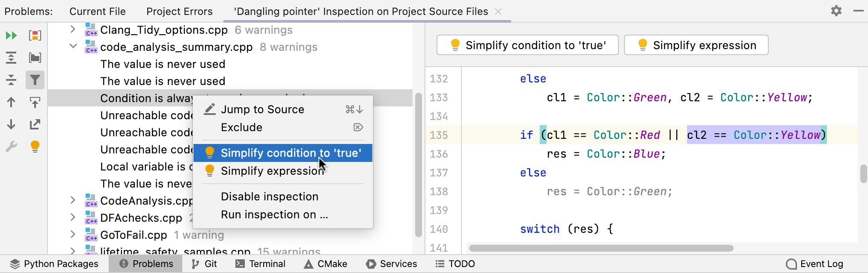Toggle the yellow lightbulb quick-fix button in sidebar
This screenshot has width=868, height=273.
[35, 147]
